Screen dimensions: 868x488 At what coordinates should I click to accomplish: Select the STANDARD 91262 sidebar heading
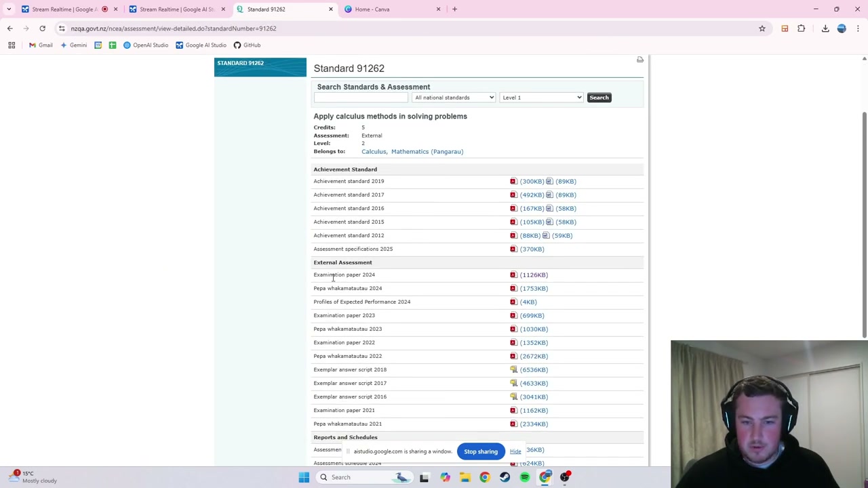point(240,63)
